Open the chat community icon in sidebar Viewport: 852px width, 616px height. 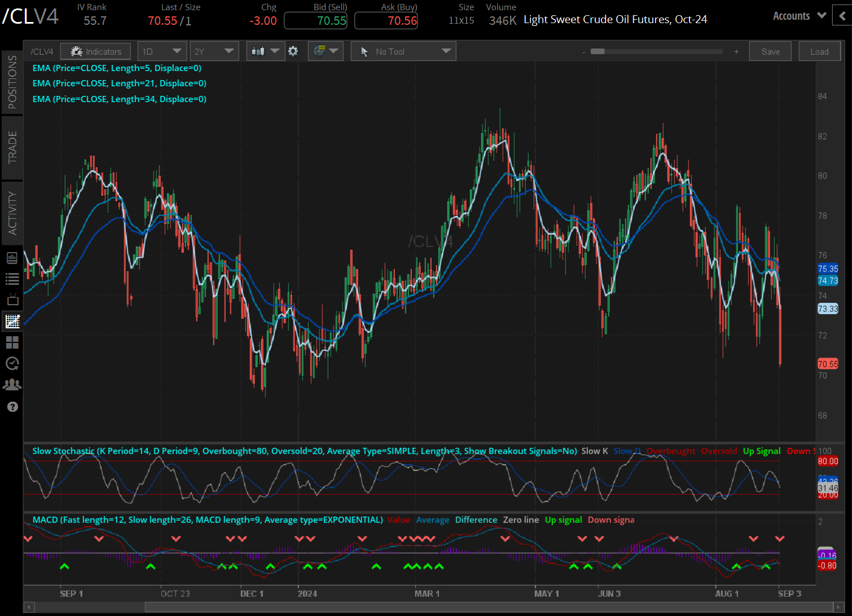click(x=12, y=384)
